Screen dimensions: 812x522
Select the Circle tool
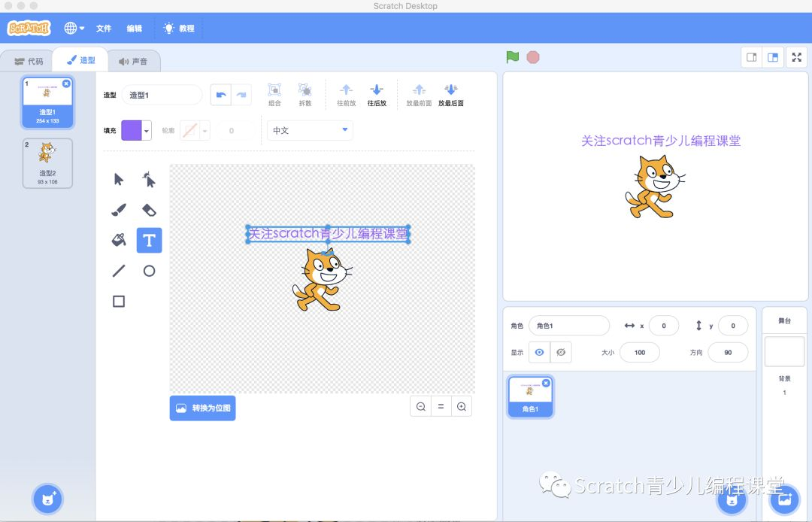[x=149, y=271]
